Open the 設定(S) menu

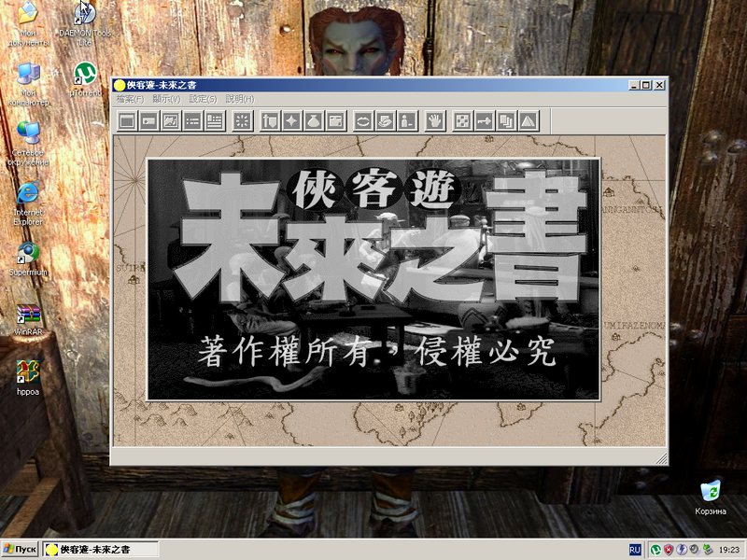[203, 99]
